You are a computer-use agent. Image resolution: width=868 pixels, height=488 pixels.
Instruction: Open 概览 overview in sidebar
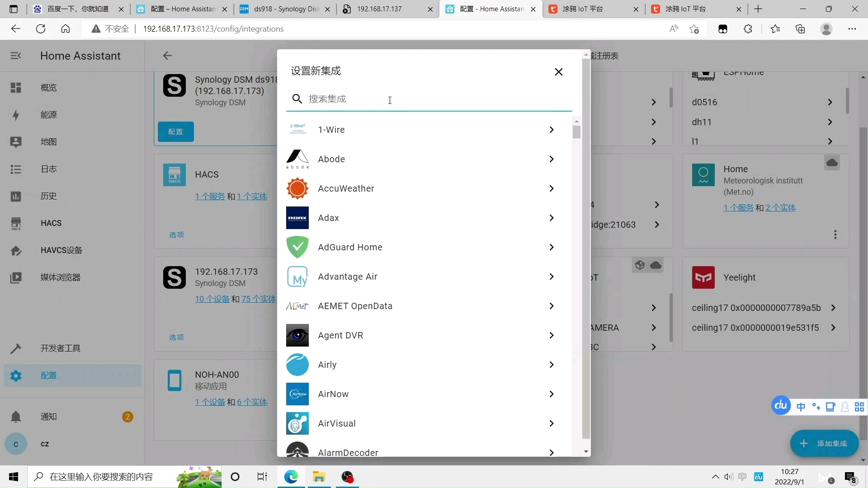(72, 88)
